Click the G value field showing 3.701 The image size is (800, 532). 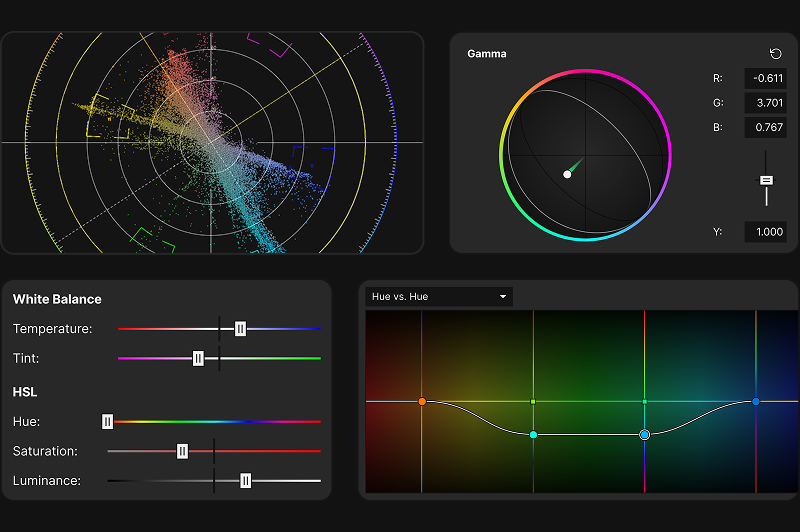pos(765,103)
